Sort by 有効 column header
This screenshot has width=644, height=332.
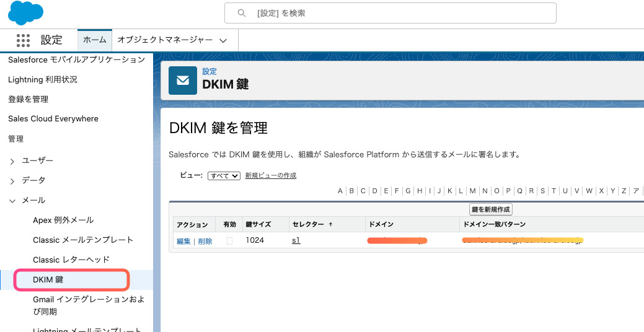(x=229, y=224)
